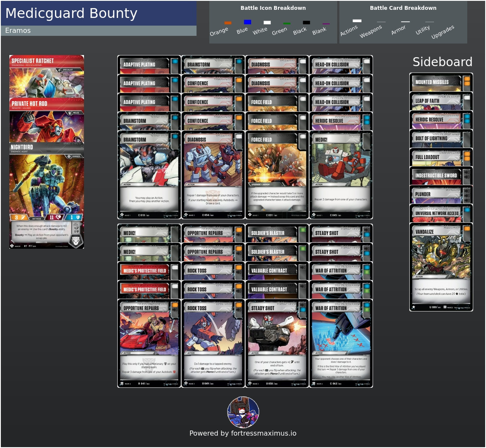Click the orange battle icons on Mounted Missiles
The image size is (486, 448).
tap(467, 81)
